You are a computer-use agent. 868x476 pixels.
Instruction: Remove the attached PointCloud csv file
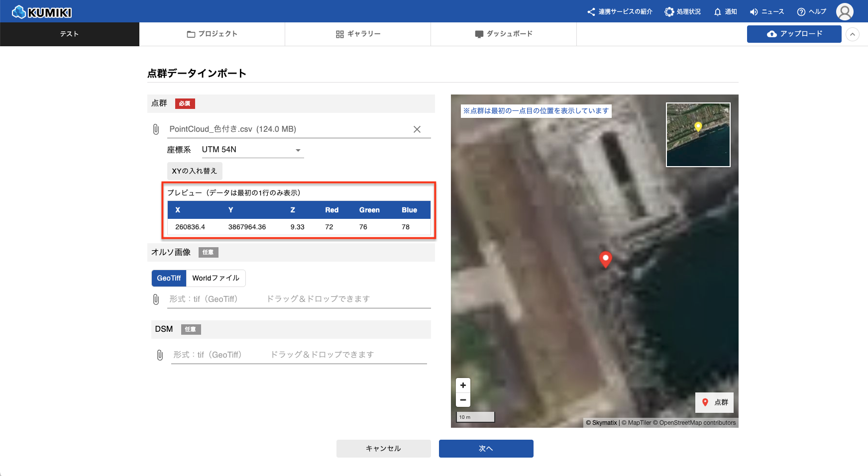pos(417,129)
